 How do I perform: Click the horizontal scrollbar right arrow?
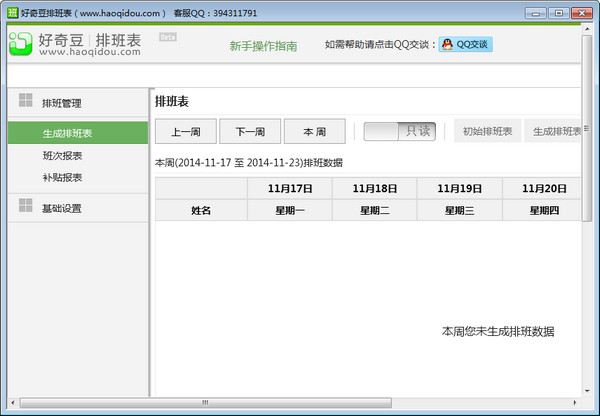click(x=575, y=403)
